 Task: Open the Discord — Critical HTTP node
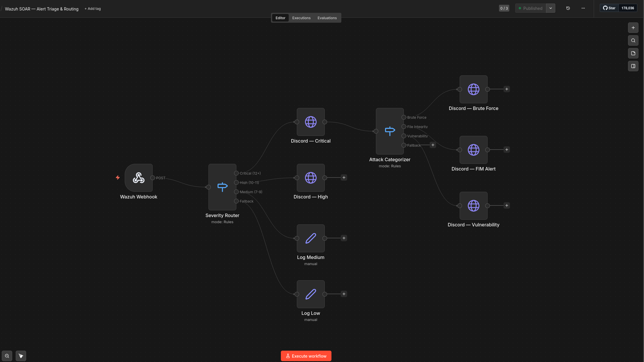(311, 122)
